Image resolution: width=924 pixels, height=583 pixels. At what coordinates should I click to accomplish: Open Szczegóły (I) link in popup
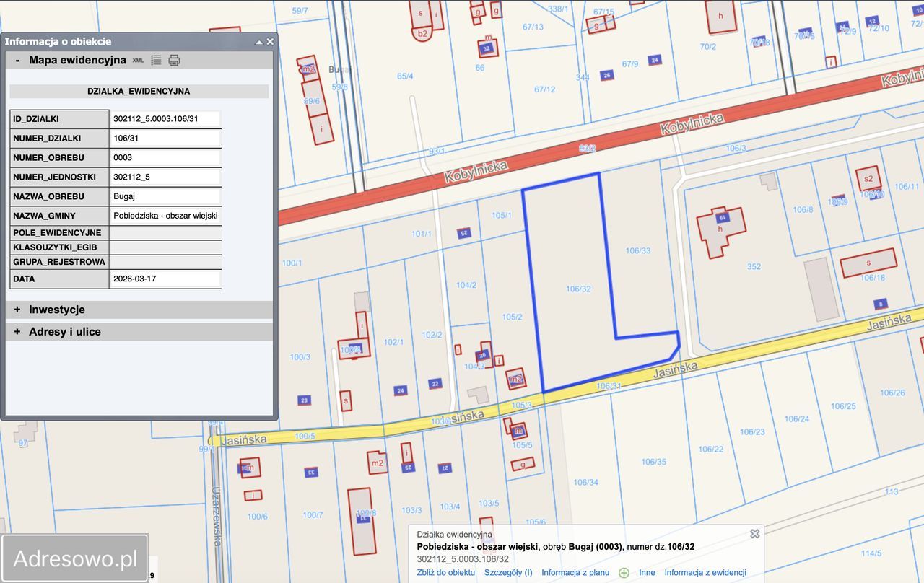click(508, 573)
